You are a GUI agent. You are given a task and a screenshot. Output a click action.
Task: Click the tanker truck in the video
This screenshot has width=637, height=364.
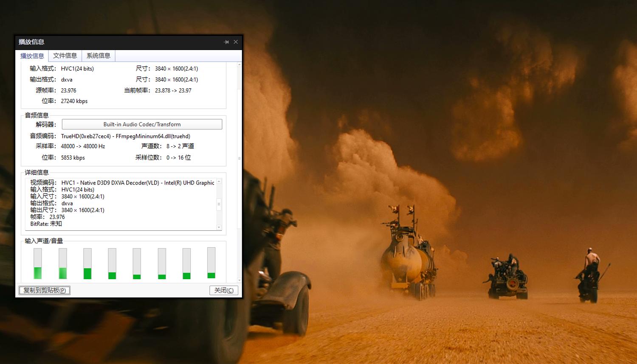(x=408, y=259)
